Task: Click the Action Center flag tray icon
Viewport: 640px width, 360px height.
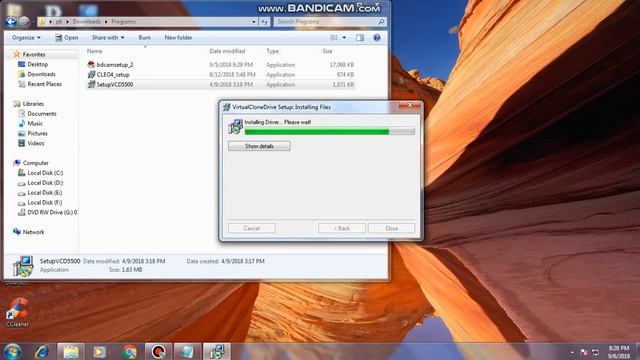Action: pos(584,352)
